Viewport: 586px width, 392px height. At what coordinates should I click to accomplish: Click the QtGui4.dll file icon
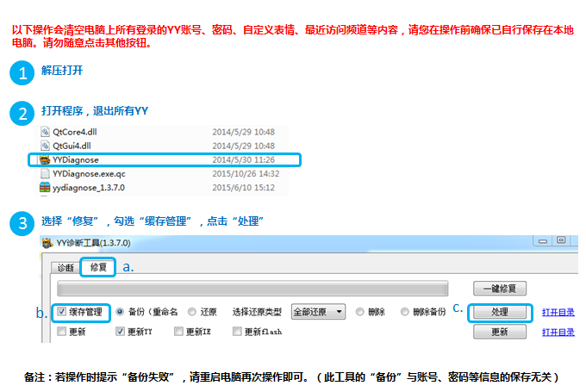tap(45, 146)
